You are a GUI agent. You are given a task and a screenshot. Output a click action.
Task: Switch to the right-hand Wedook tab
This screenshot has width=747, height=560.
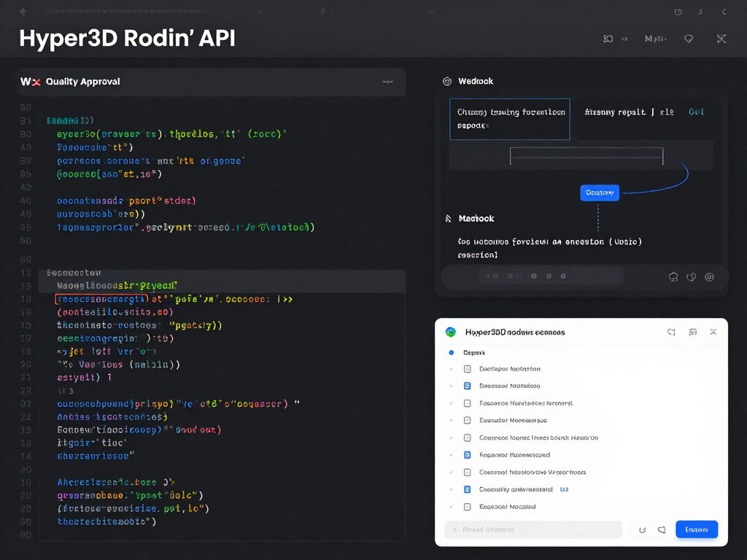tap(629, 112)
